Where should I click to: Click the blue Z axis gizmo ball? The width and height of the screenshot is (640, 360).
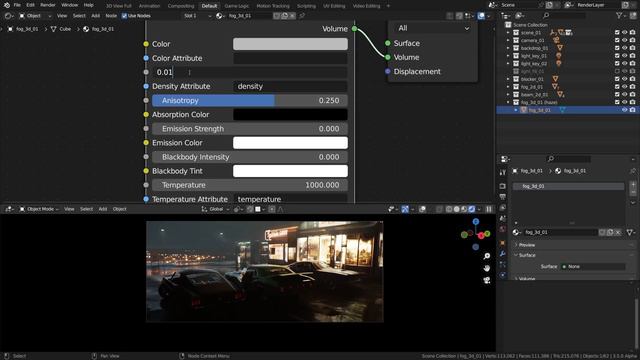(476, 222)
